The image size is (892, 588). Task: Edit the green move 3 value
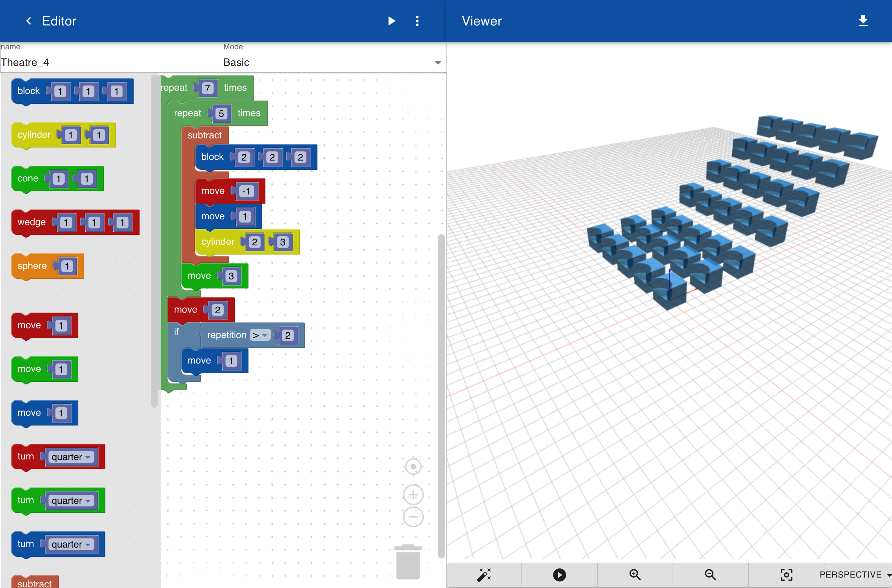(231, 276)
